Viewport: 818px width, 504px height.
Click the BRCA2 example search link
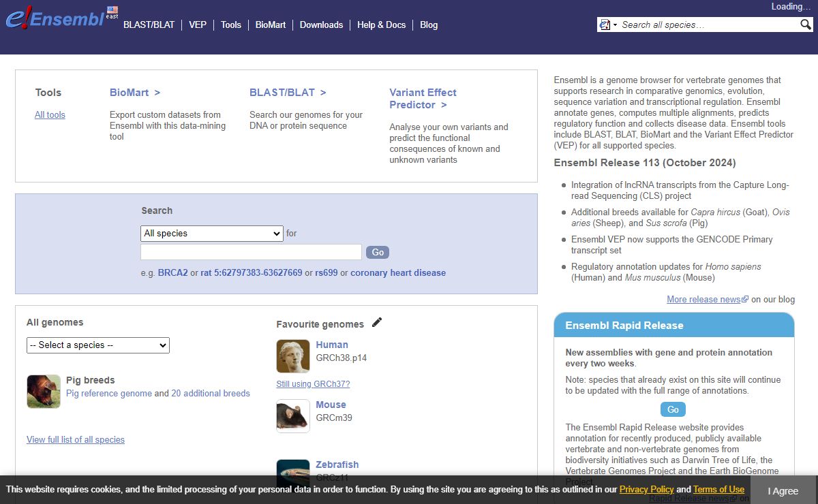(173, 273)
